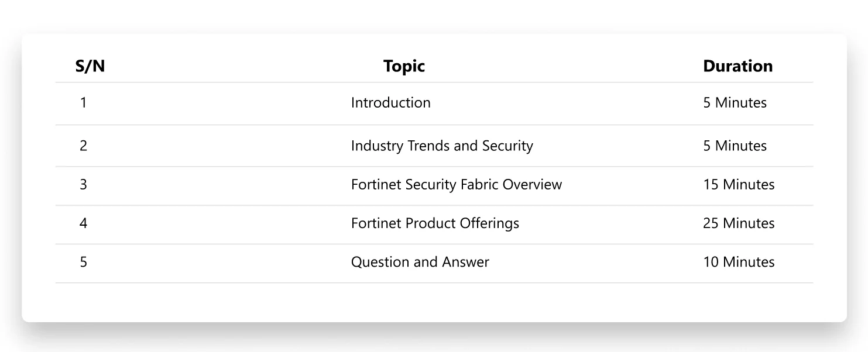Screen dimensions: 868x352
Task: Click the Question and Answer topic
Action: [420, 262]
